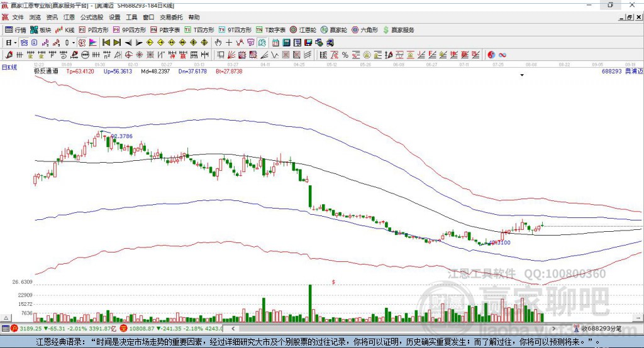
Task: Open the 交易委托 menu
Action: [x=171, y=17]
